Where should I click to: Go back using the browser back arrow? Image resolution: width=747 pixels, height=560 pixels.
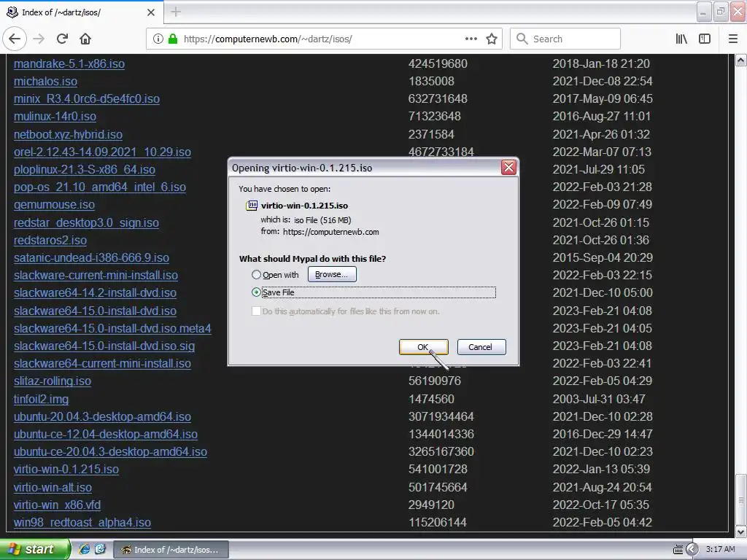[15, 39]
